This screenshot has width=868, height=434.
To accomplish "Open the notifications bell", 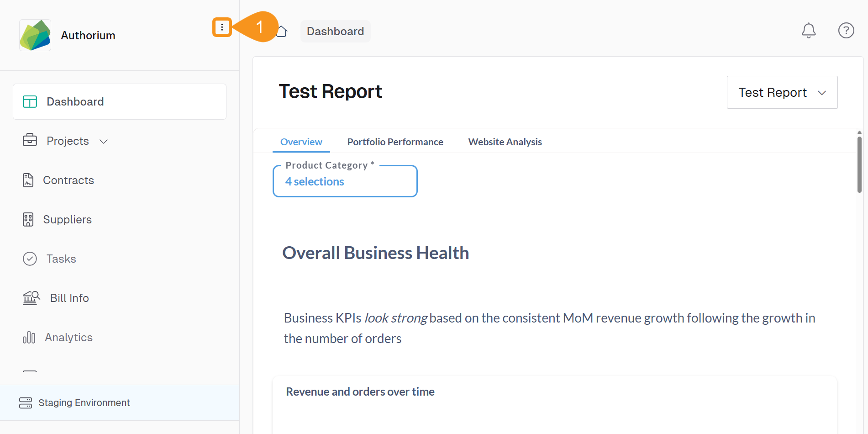I will [809, 31].
